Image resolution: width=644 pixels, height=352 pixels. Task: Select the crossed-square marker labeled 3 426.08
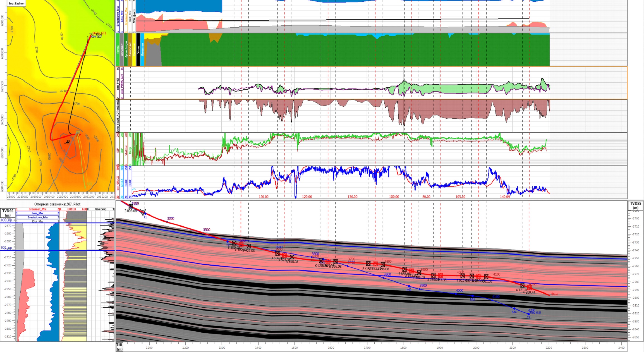[x=249, y=246]
